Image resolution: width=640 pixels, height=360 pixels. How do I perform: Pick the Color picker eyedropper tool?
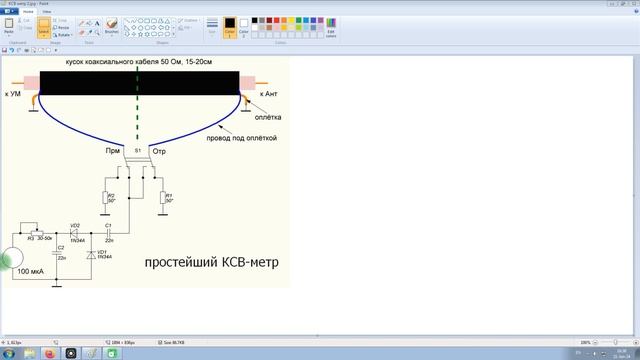point(89,32)
